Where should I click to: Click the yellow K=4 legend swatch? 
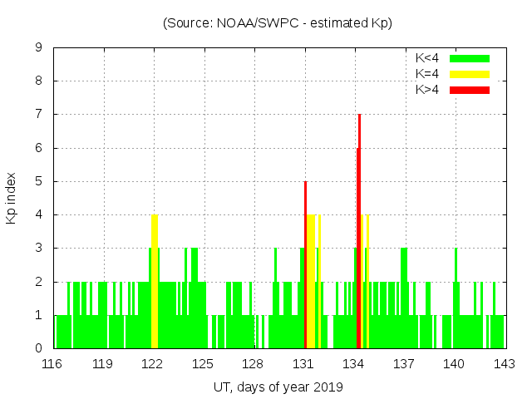click(470, 74)
